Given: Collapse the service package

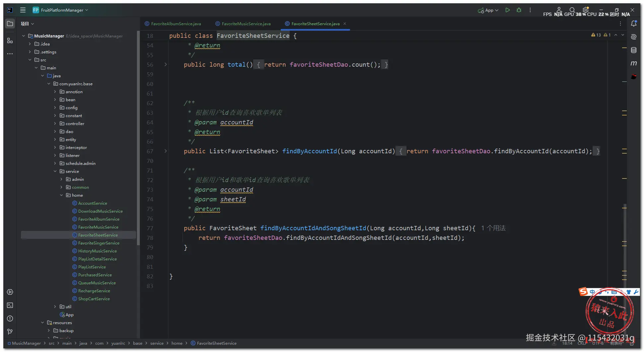Looking at the screenshot, I should point(55,171).
